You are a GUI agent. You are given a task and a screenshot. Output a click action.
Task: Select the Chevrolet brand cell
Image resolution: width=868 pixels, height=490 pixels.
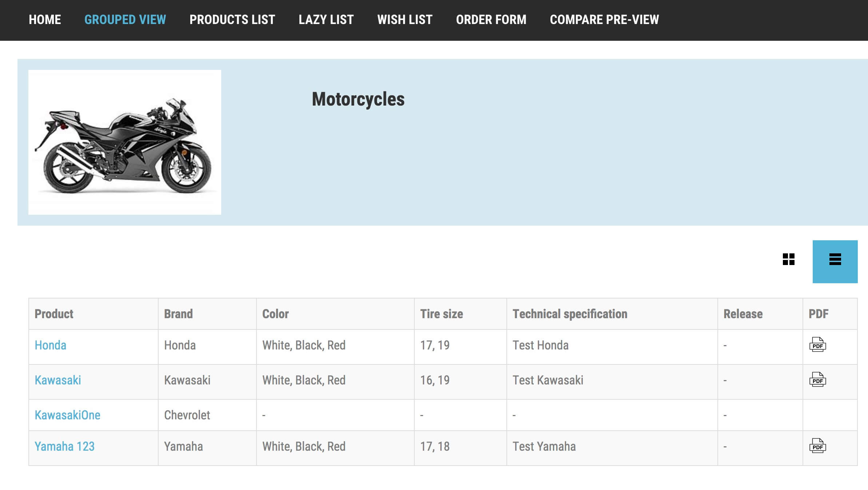click(x=207, y=415)
